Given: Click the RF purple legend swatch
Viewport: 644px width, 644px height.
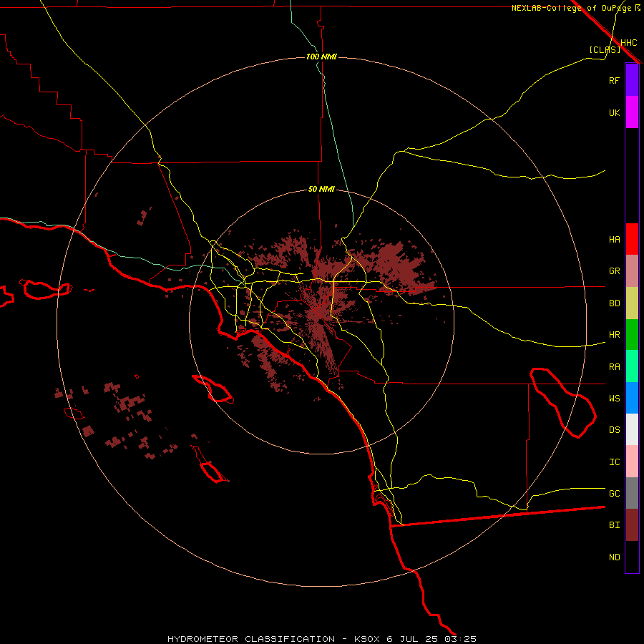Looking at the screenshot, I should click(x=632, y=80).
